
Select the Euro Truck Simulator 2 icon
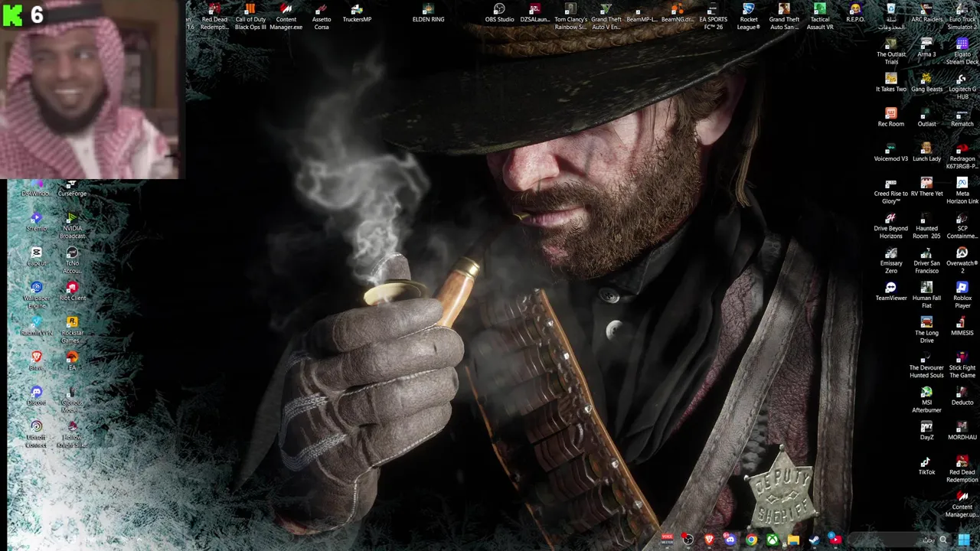[962, 17]
